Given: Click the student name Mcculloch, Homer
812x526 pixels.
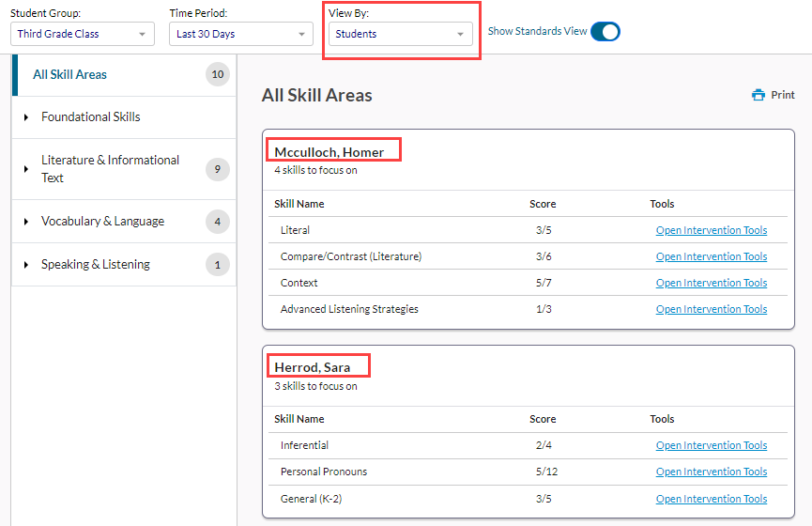Looking at the screenshot, I should tap(329, 152).
